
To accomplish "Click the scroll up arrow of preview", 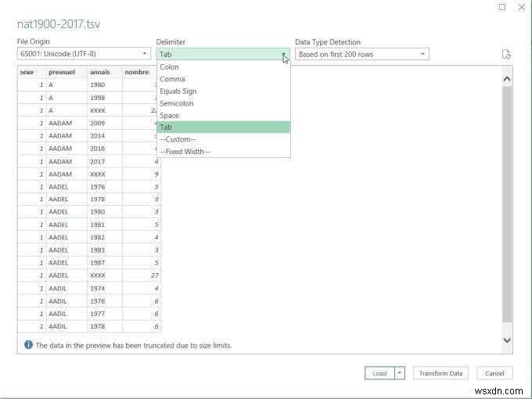I will click(507, 79).
